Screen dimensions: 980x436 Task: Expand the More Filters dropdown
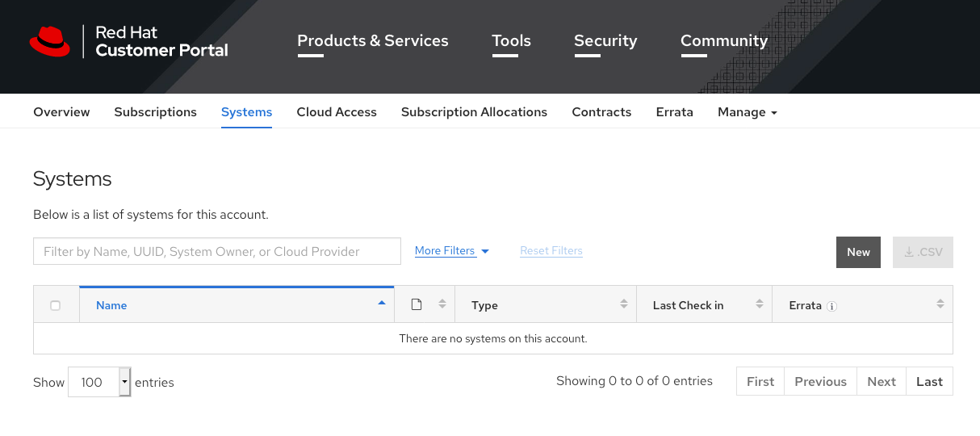[452, 251]
